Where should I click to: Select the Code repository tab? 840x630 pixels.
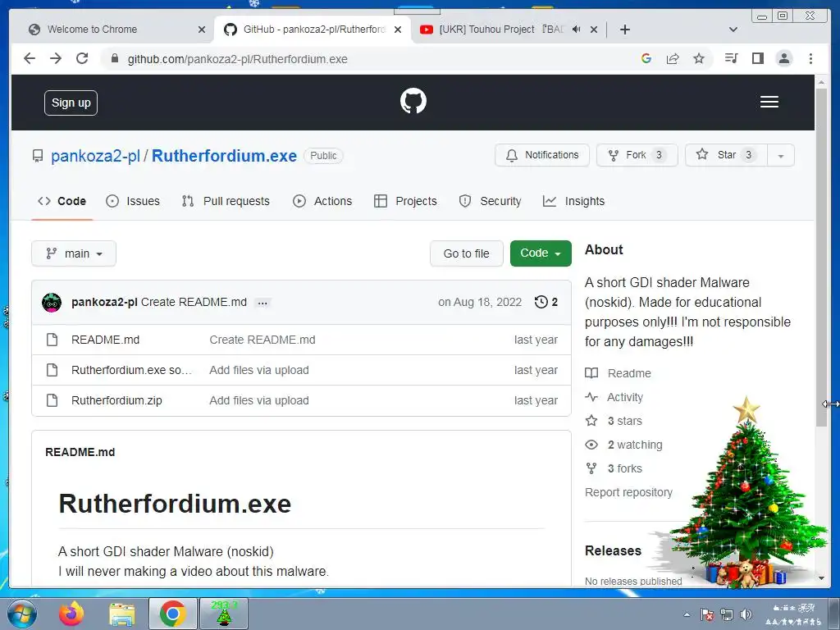(x=62, y=201)
